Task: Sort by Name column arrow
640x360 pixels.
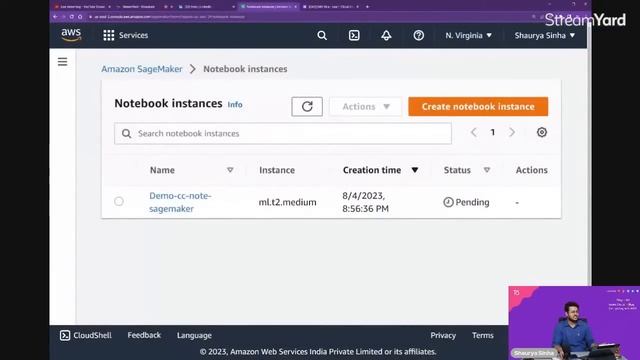Action: (x=230, y=170)
